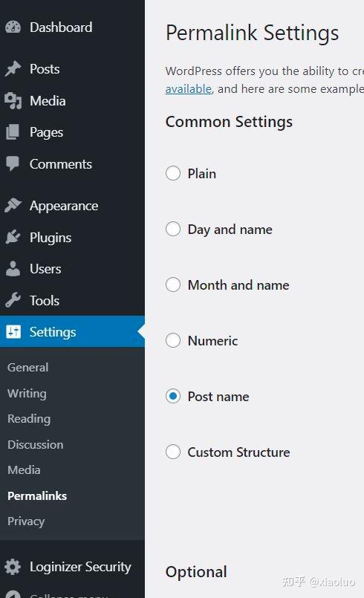
Task: Click the Comments speech bubble icon
Action: (x=13, y=164)
